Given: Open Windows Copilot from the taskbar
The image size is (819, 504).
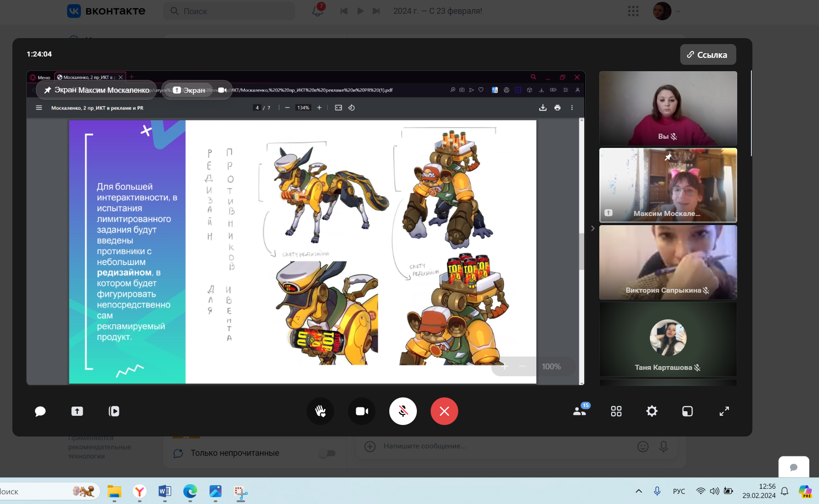Looking at the screenshot, I should [x=805, y=491].
